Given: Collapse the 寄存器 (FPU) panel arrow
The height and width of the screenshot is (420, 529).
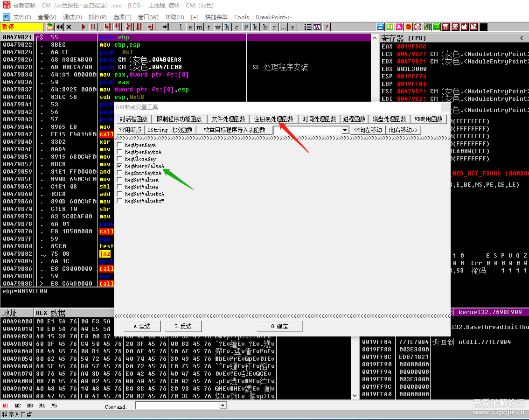Looking at the screenshot, I should [522, 38].
